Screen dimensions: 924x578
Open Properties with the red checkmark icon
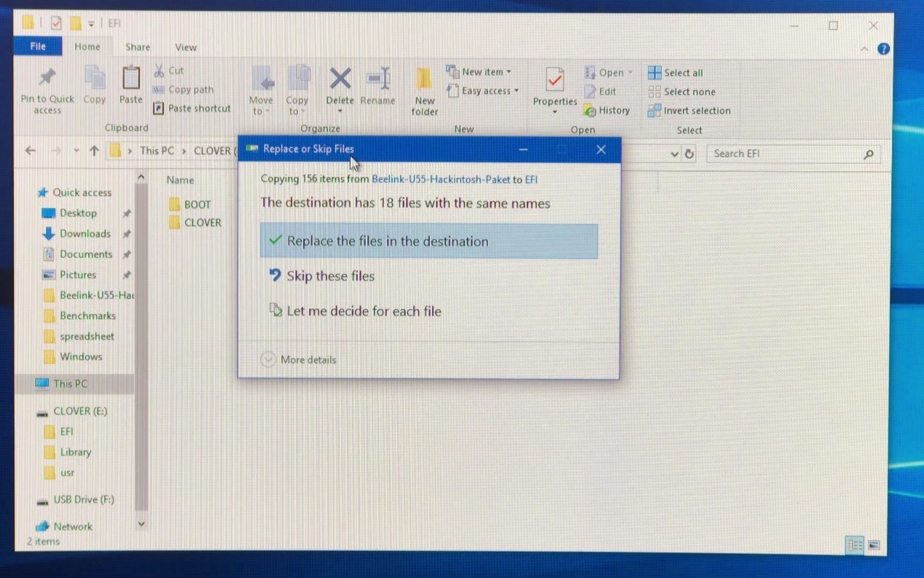pos(555,81)
